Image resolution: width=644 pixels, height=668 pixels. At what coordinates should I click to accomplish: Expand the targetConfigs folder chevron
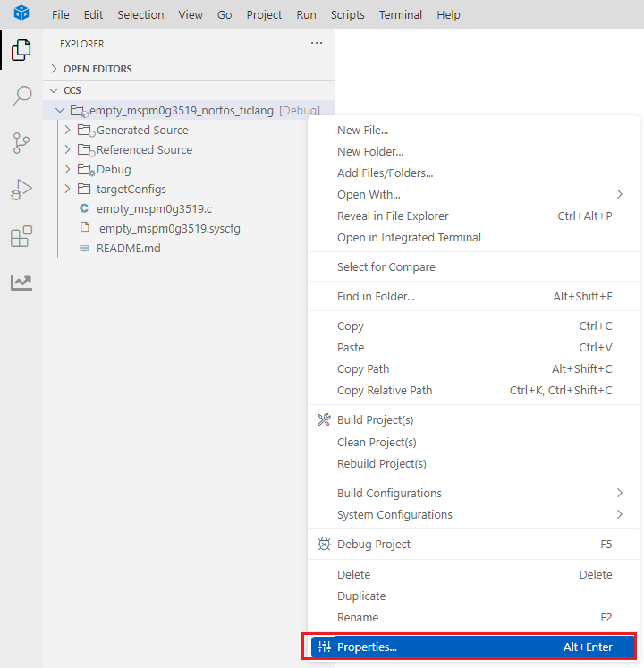(67, 189)
